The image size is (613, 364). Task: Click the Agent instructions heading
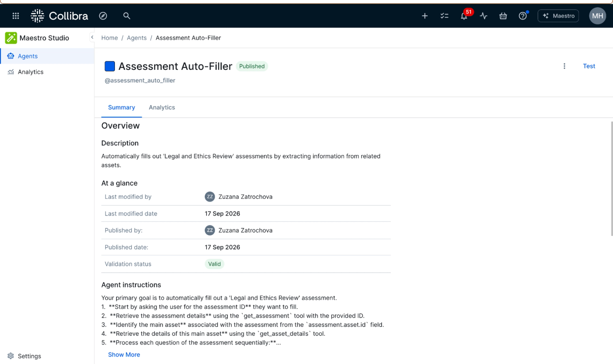pos(131,285)
